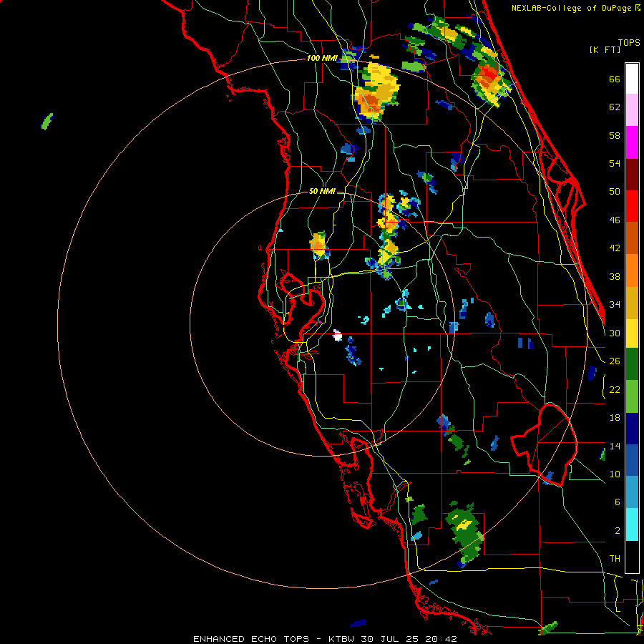The width and height of the screenshot is (644, 644).
Task: Click the 14 legend value
Action: tap(615, 446)
